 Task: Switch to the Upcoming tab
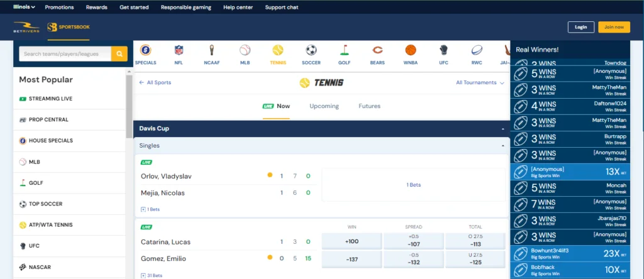click(324, 106)
